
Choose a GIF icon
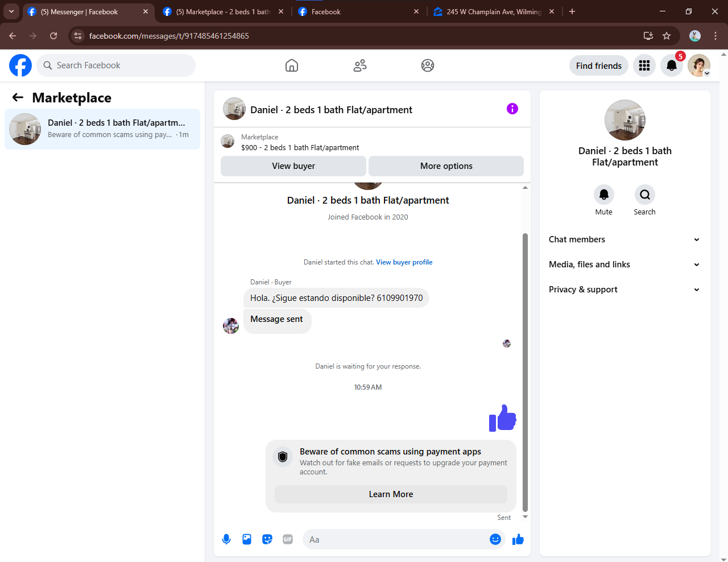point(288,539)
